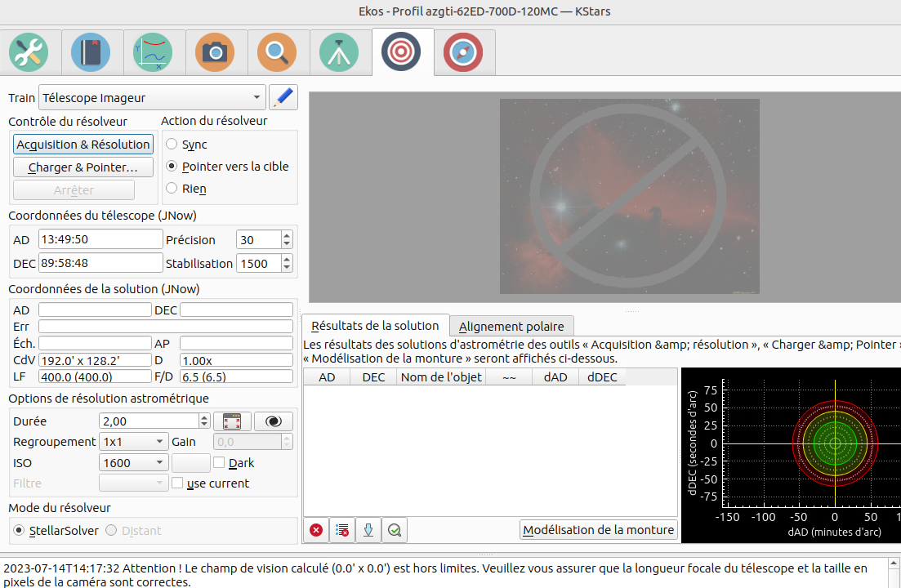Click the telescope DEC field 89:58:48

click(100, 263)
